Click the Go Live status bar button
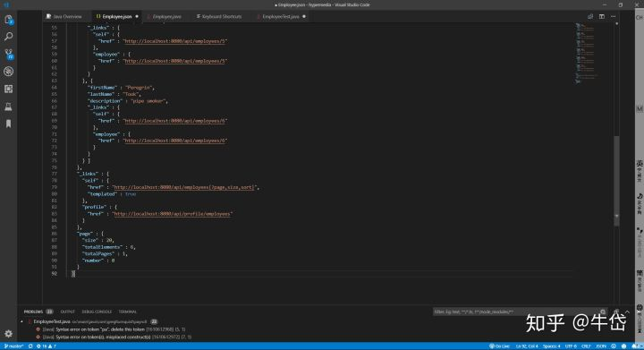644x350 pixels. pos(499,346)
